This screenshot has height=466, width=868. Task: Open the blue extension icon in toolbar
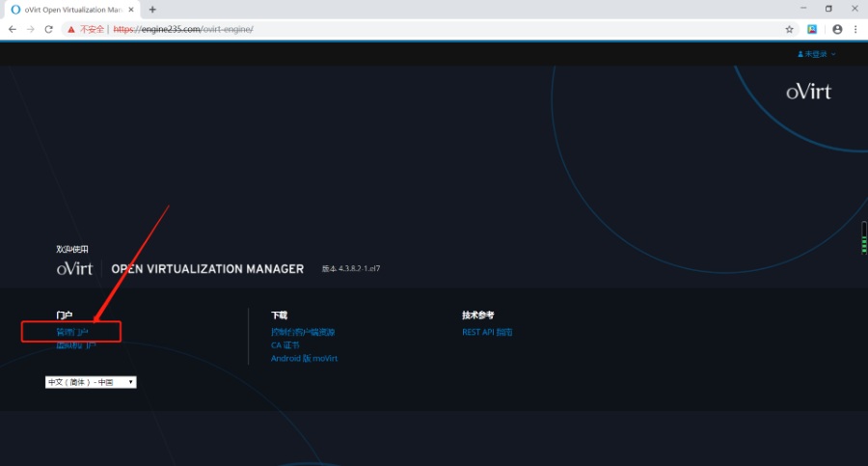[812, 29]
